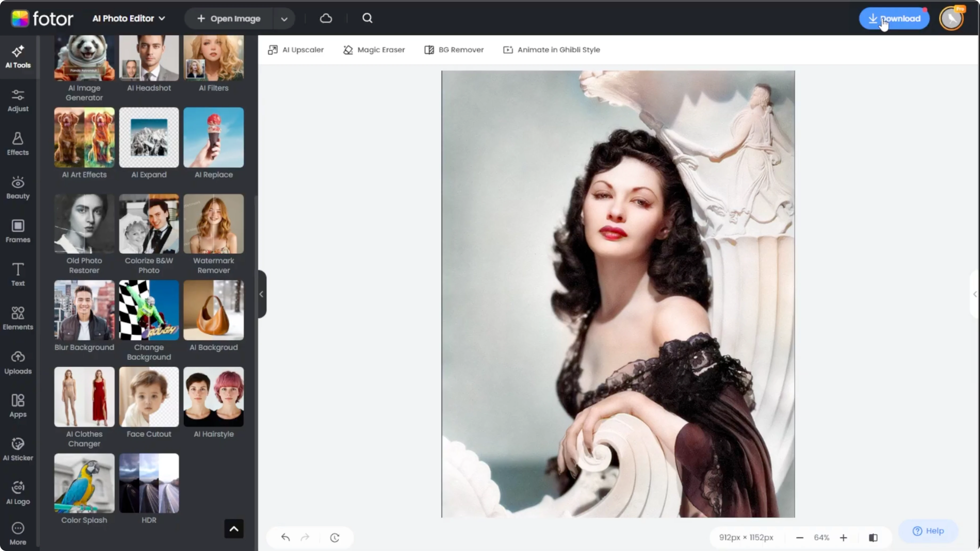Open the 64% zoom level menu
The width and height of the screenshot is (980, 551).
(821, 538)
